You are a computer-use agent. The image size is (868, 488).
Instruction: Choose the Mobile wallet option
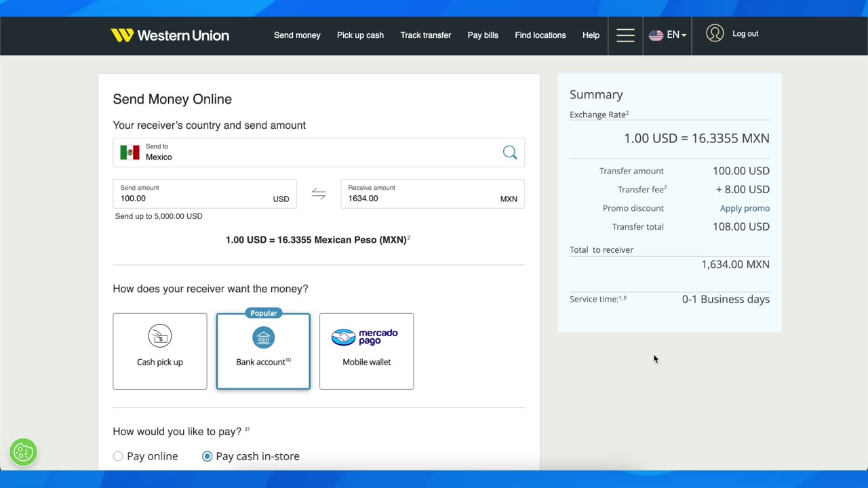tap(366, 351)
